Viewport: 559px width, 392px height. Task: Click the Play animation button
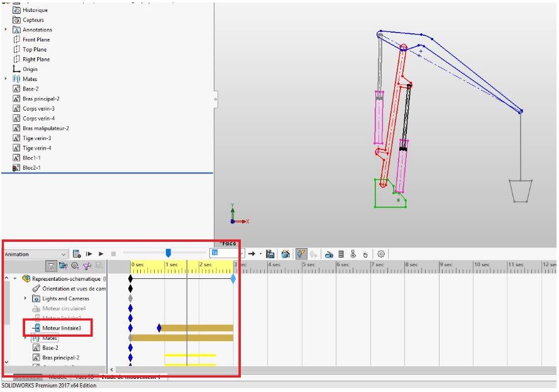point(101,254)
